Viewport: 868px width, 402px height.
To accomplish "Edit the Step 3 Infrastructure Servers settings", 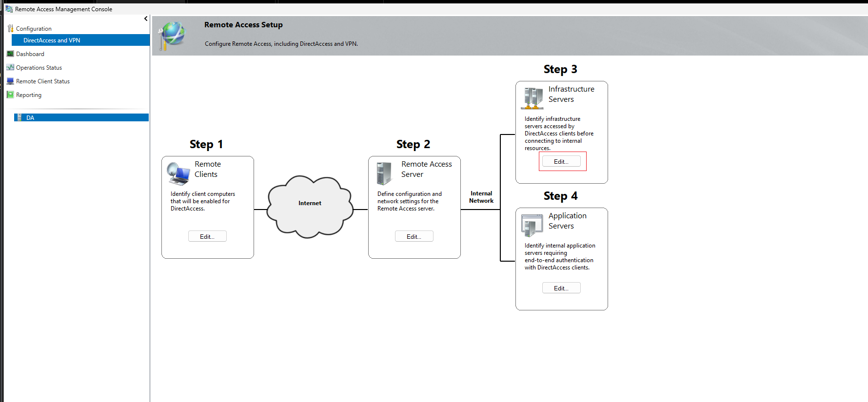I will pyautogui.click(x=561, y=161).
